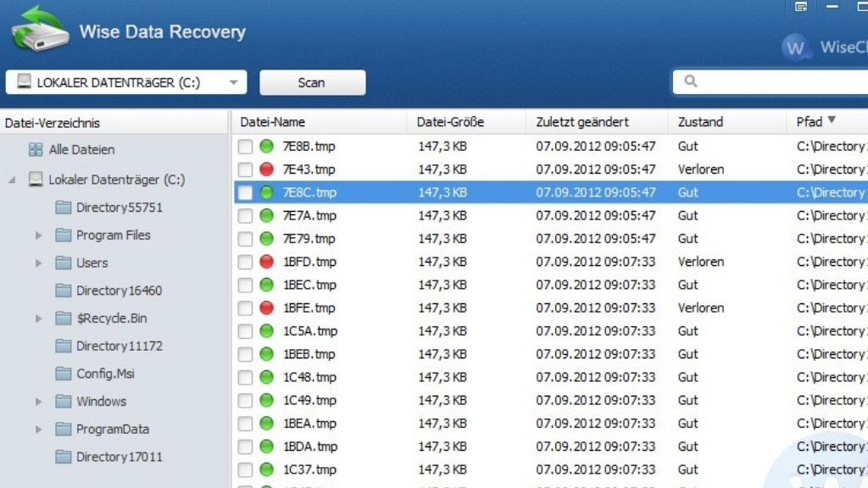The height and width of the screenshot is (488, 868).
Task: Click red status dot of 1BFE.tmp
Action: tap(267, 308)
